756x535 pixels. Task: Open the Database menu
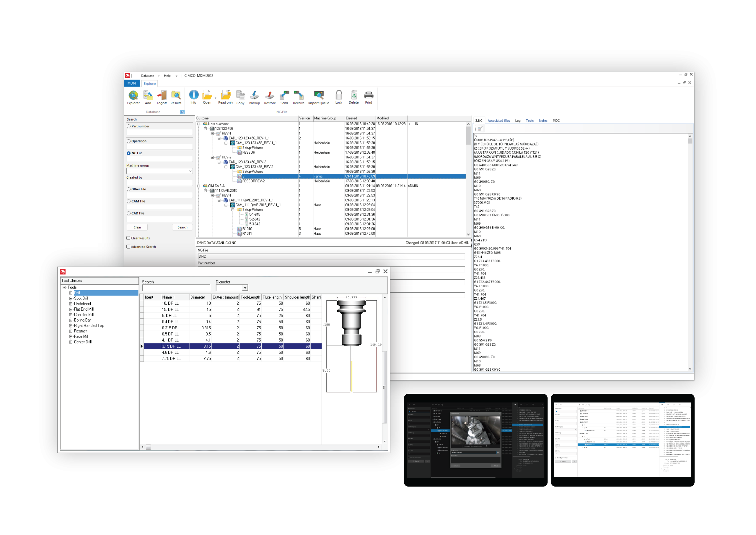pyautogui.click(x=150, y=75)
